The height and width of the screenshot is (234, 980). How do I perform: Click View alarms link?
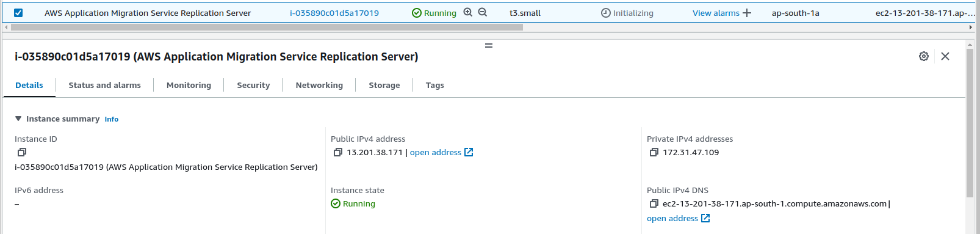[x=716, y=13]
